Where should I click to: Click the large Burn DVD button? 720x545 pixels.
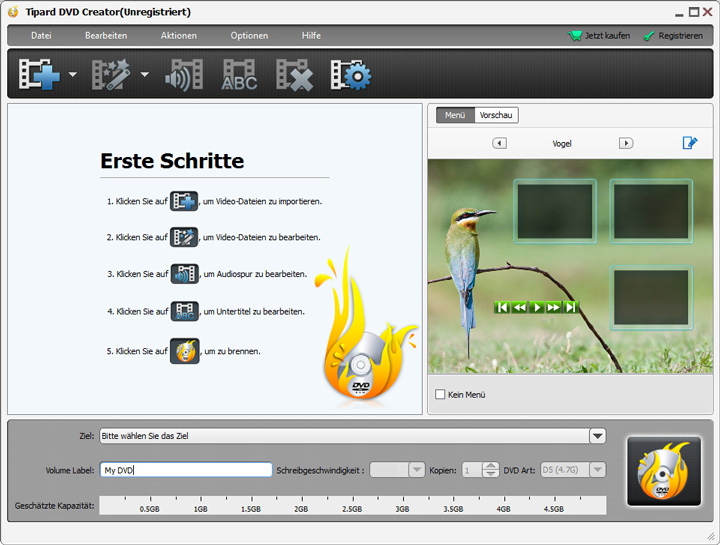point(664,472)
